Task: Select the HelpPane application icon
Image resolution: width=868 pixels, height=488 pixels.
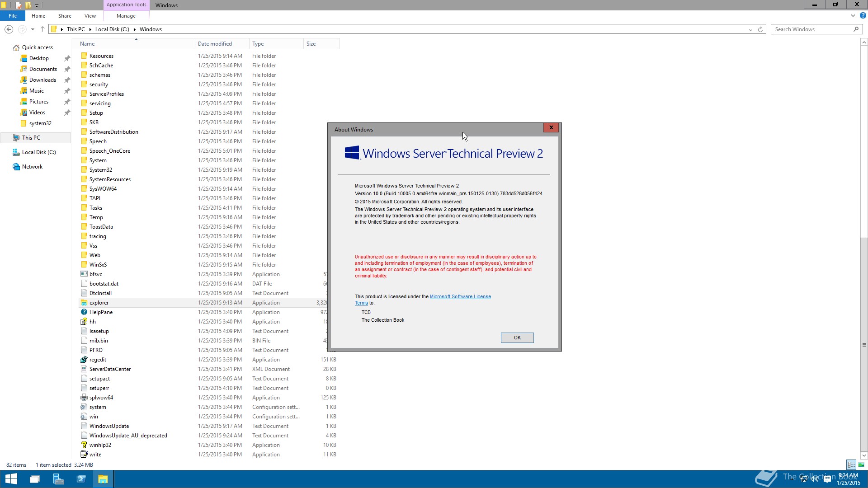Action: point(84,312)
